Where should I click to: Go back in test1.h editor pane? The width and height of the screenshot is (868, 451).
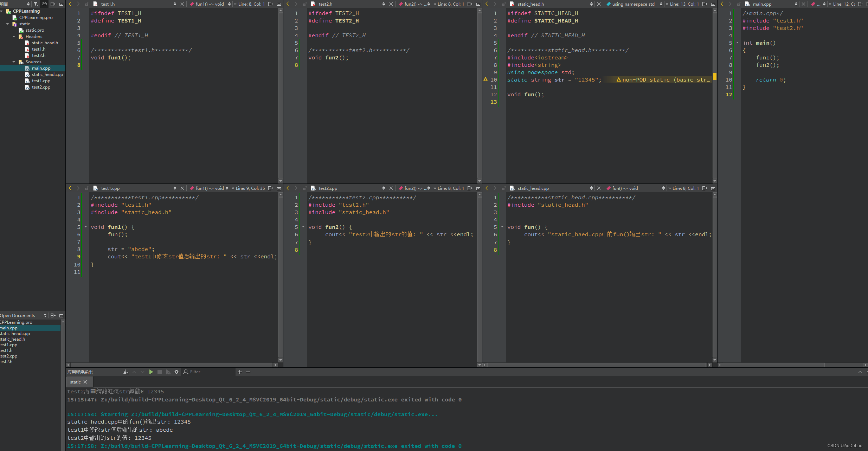coord(70,4)
